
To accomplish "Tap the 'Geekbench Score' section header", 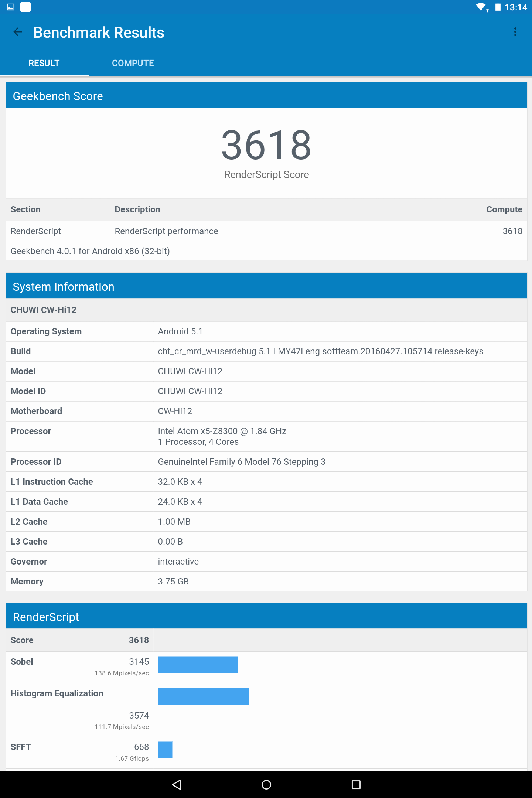I will [x=266, y=95].
